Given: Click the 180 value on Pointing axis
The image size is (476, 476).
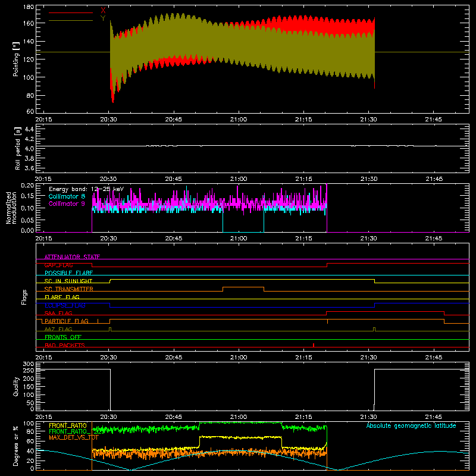Looking at the screenshot, I should 29,7.
